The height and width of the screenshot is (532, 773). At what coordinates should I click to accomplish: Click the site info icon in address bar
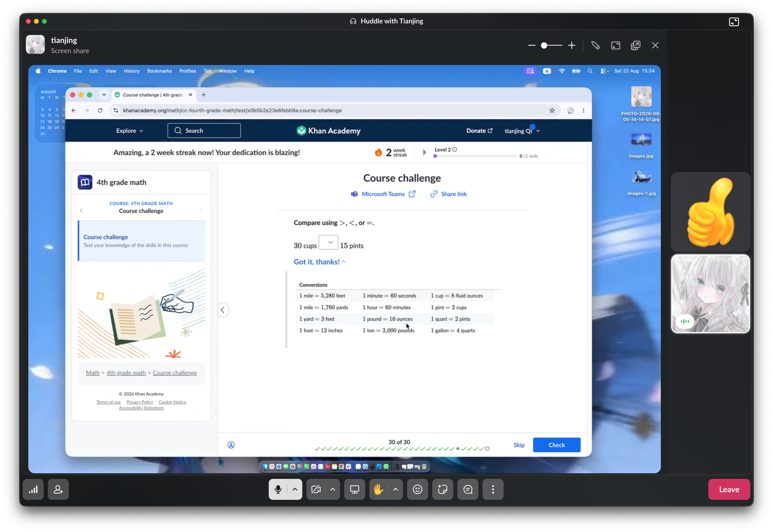116,110
